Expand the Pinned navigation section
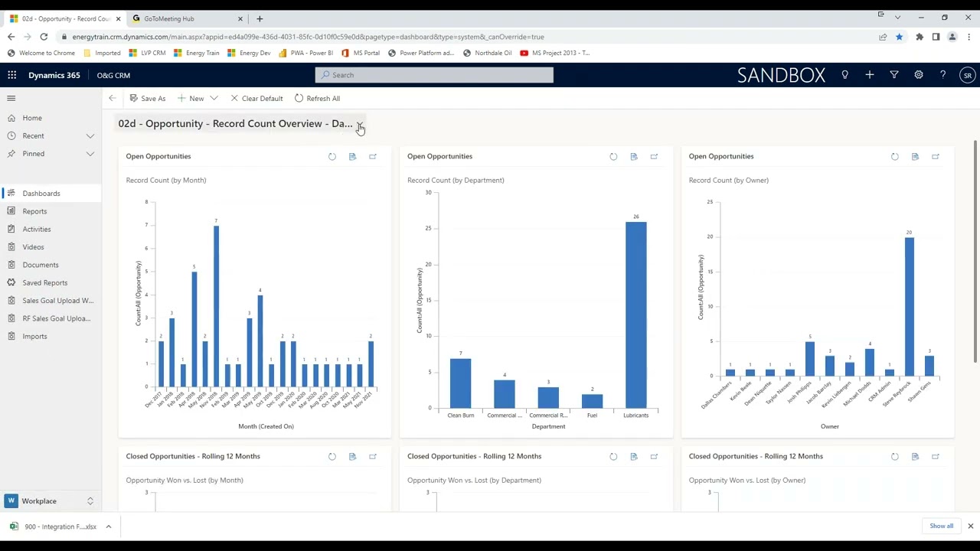Screen dimensions: 980x551 90,154
